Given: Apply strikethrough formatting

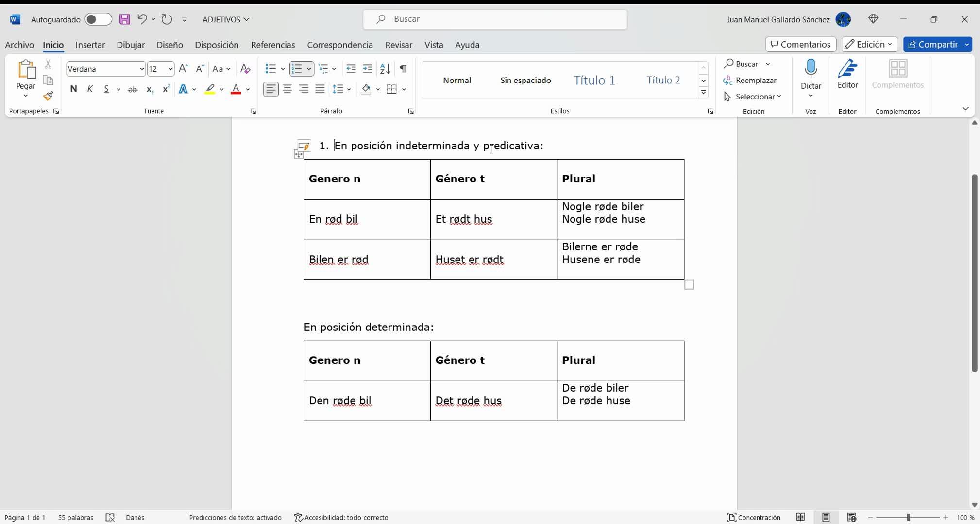Looking at the screenshot, I should 132,89.
